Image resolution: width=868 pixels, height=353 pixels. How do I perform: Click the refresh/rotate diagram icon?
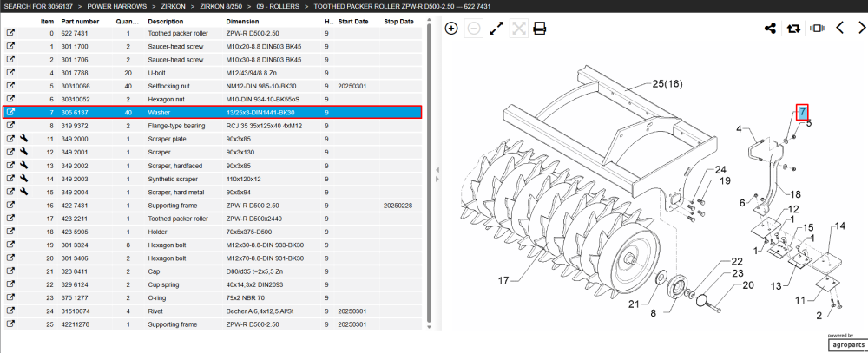point(794,29)
